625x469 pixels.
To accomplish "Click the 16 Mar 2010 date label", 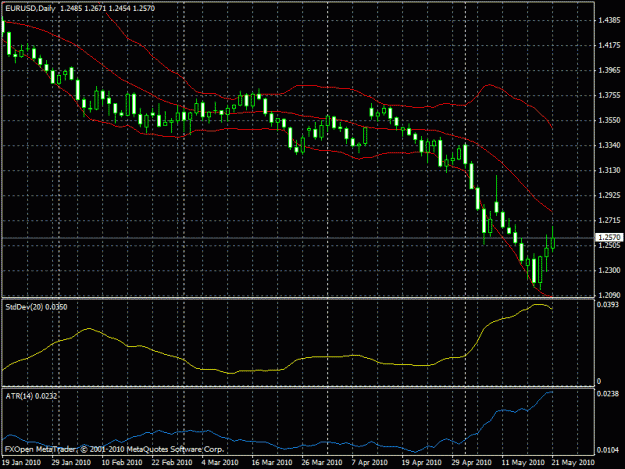I will [272, 463].
